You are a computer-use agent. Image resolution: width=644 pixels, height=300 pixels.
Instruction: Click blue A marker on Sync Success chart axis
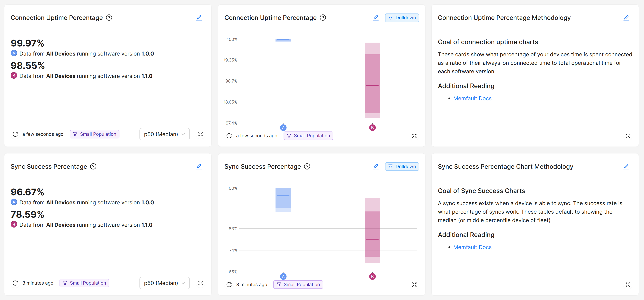click(283, 276)
